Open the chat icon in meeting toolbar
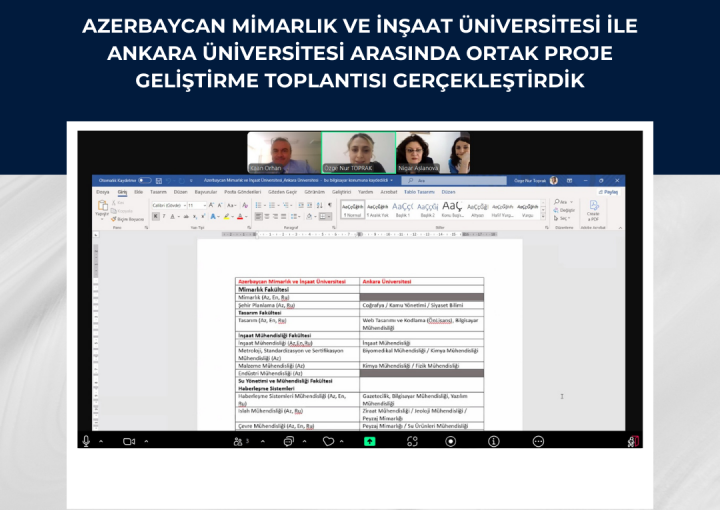Screen dimensions: 720x510 coord(288,442)
